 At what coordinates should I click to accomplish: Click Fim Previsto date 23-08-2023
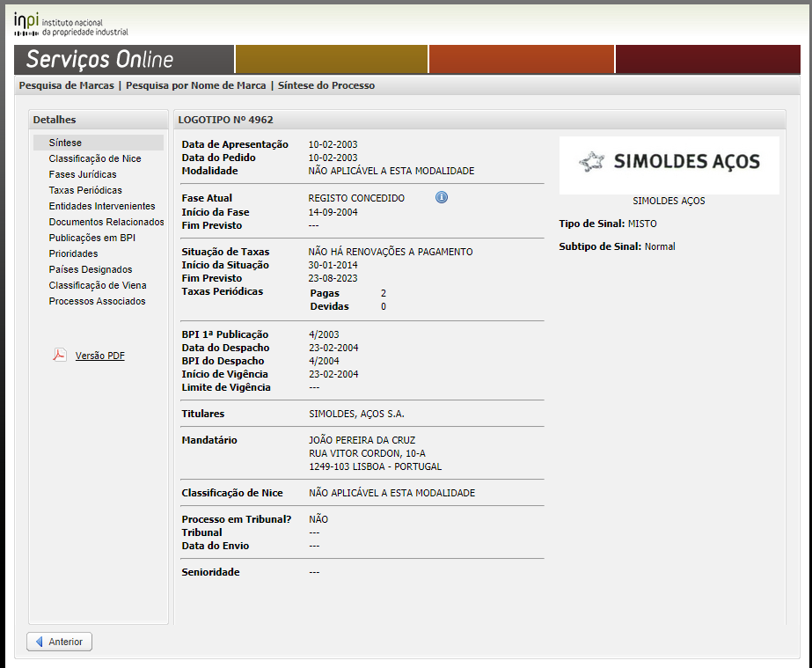pyautogui.click(x=333, y=278)
